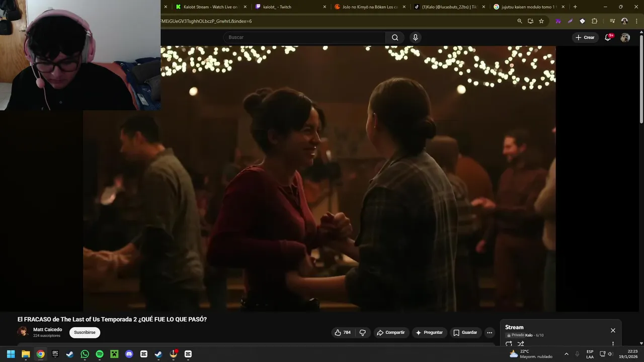Open Stream playlist three-dot options
Image resolution: width=644 pixels, height=362 pixels.
613,344
